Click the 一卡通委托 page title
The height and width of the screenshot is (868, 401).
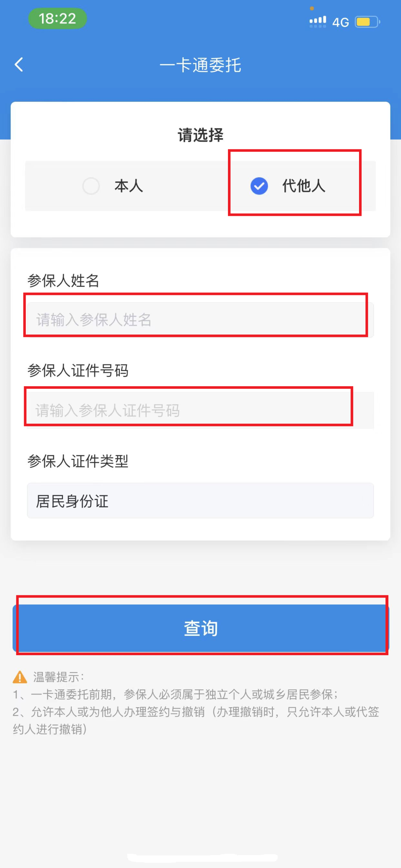[x=200, y=65]
